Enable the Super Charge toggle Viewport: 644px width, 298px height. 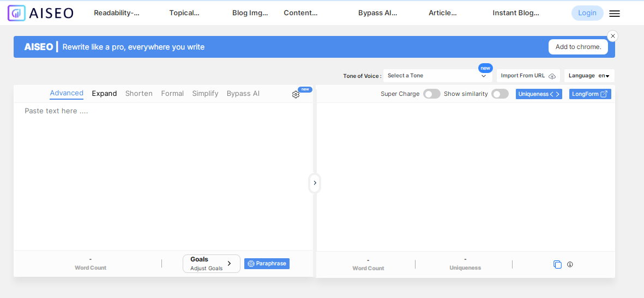point(432,94)
